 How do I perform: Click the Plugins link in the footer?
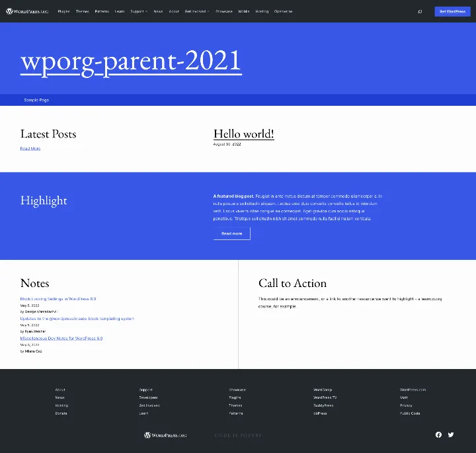235,397
